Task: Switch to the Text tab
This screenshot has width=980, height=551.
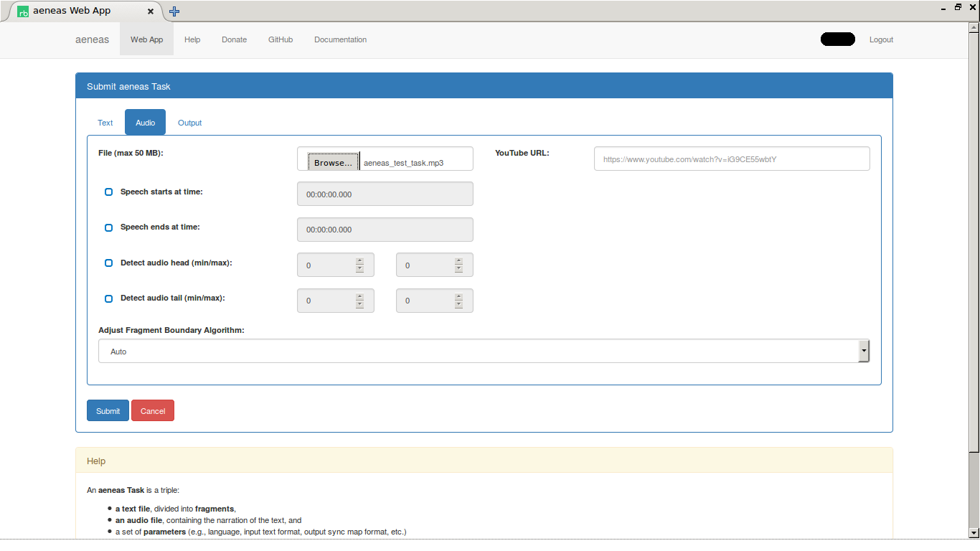Action: (105, 123)
